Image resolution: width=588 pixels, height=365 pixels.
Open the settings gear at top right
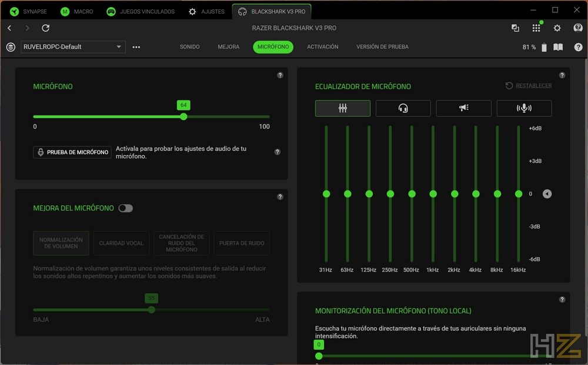pyautogui.click(x=557, y=28)
